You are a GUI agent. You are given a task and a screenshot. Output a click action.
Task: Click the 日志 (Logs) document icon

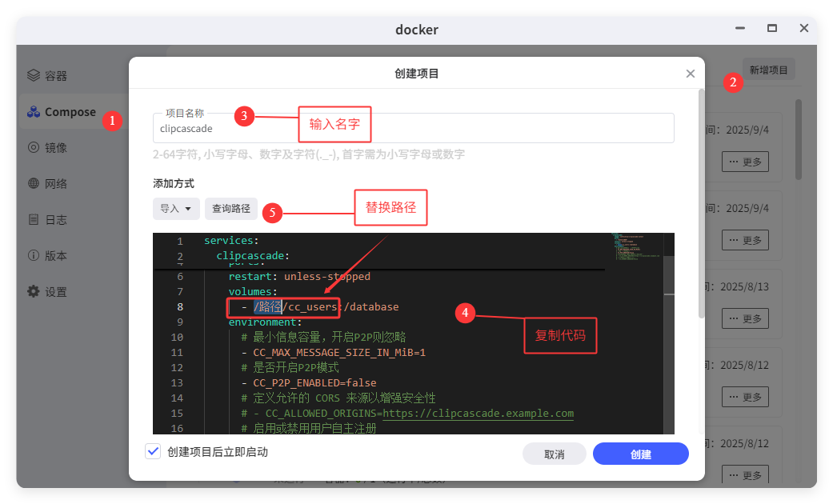point(33,219)
